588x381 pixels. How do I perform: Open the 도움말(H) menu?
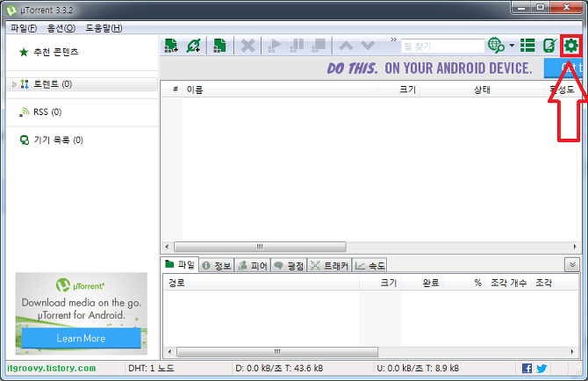click(x=104, y=28)
